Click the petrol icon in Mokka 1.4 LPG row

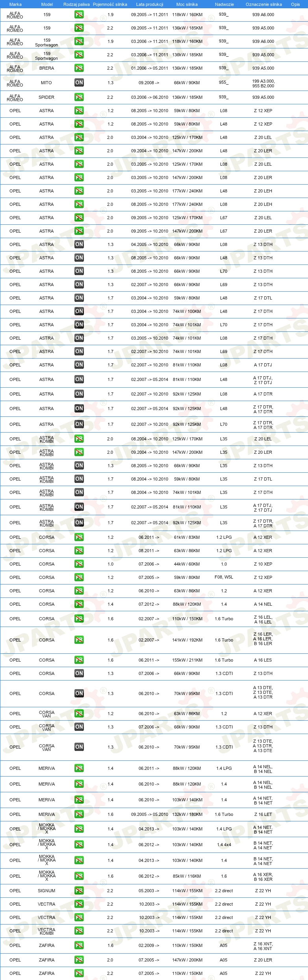coord(79,829)
